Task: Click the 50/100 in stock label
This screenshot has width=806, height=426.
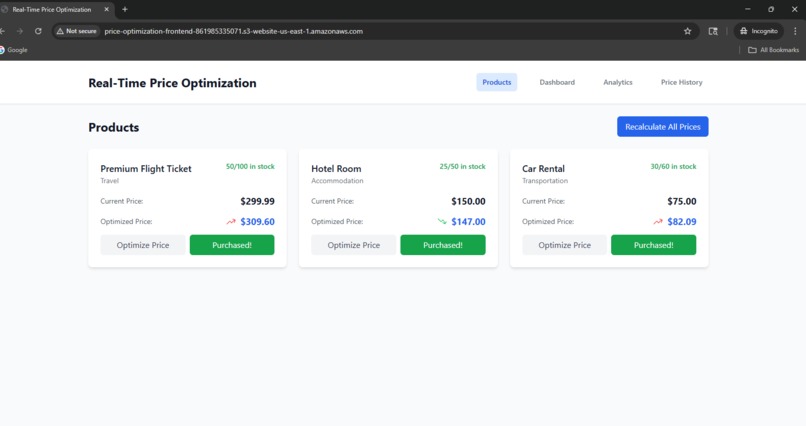Action: point(250,166)
